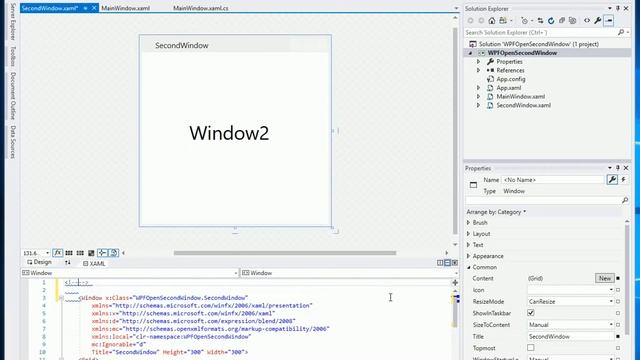
Task: Click the Title property text field
Action: (x=570, y=336)
